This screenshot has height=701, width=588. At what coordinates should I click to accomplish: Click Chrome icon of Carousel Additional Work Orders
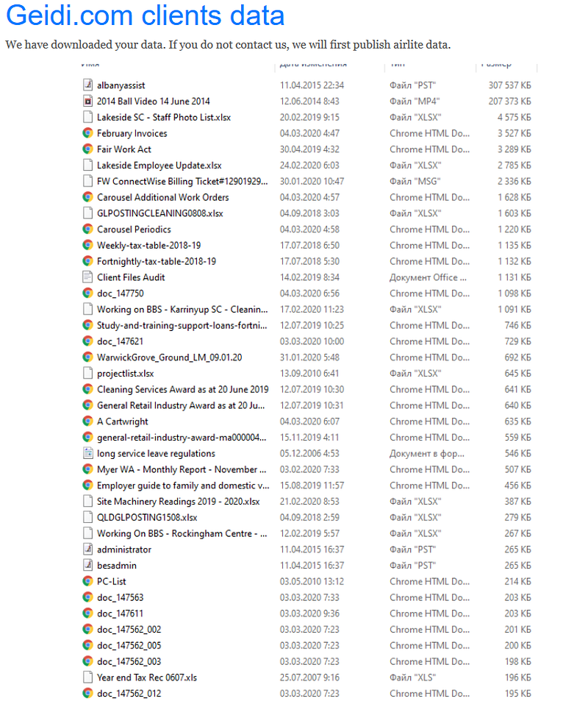88,196
